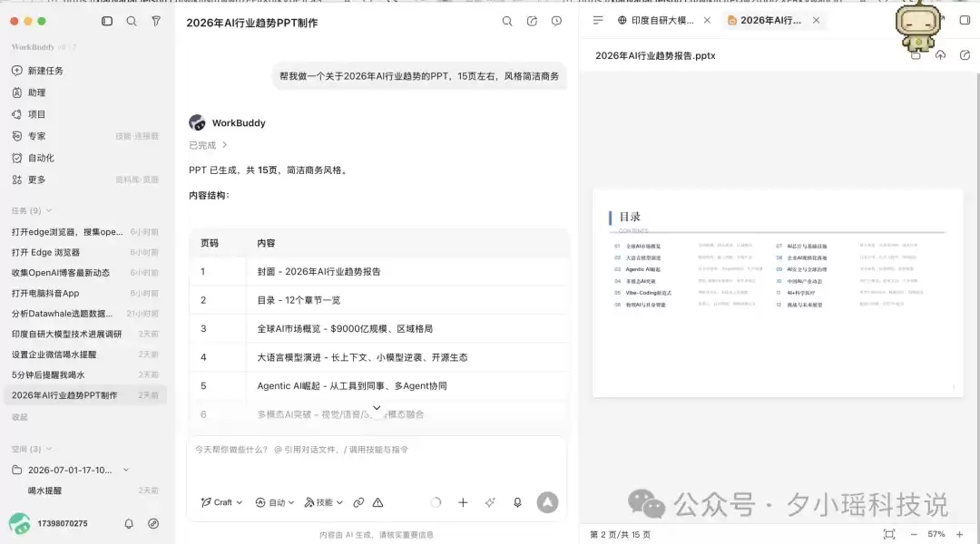
Task: Click table row 全球AI市场概览
Action: pos(379,329)
